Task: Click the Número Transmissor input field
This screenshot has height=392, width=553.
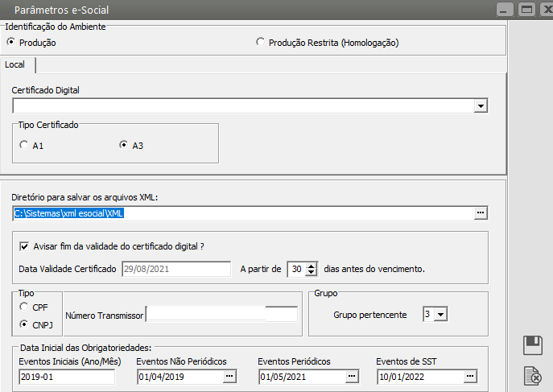Action: click(x=221, y=316)
